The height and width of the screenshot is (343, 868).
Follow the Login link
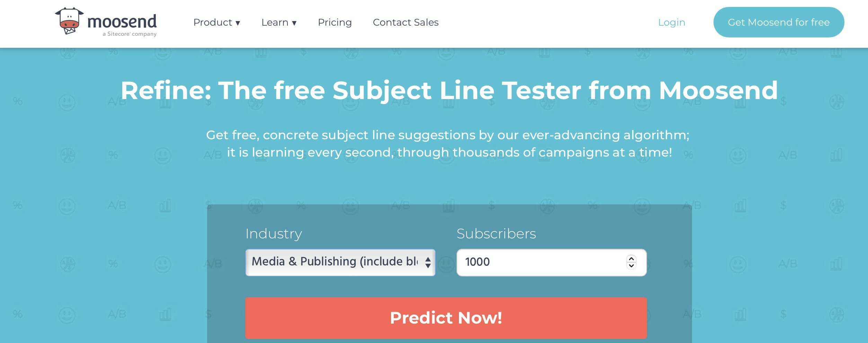(672, 23)
